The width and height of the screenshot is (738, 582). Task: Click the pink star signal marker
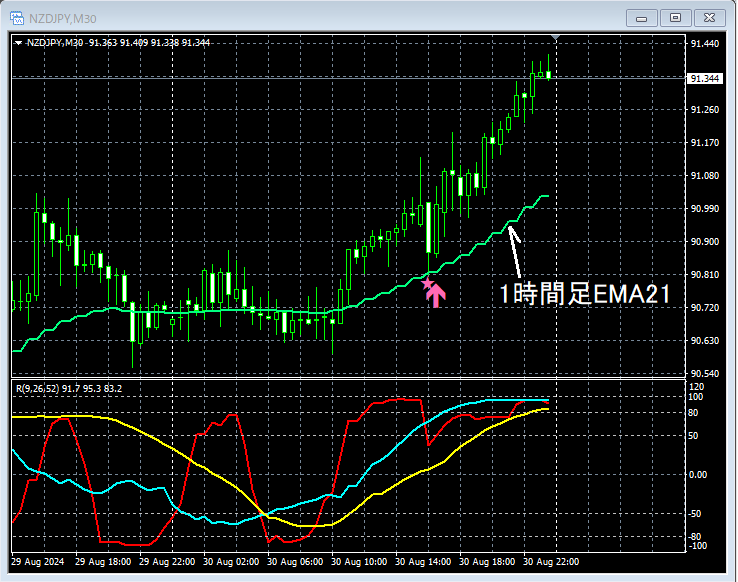[427, 283]
